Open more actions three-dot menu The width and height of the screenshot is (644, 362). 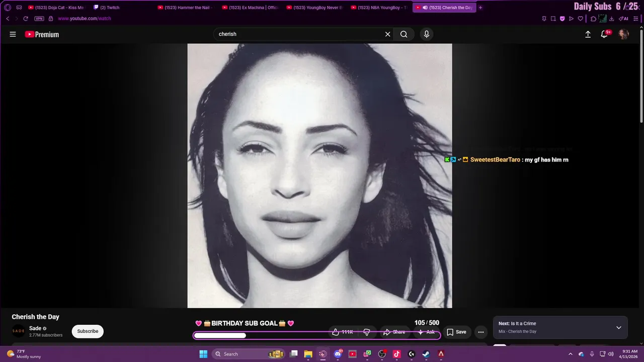pyautogui.click(x=481, y=332)
